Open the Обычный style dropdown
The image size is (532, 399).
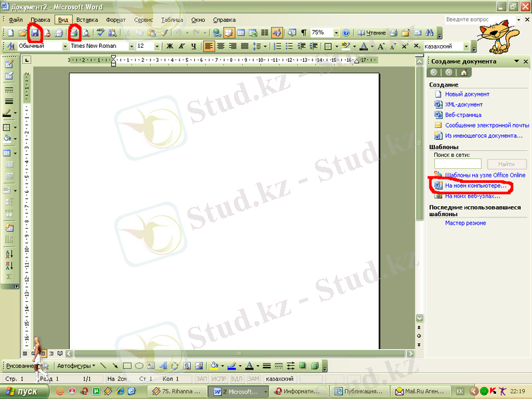65,46
